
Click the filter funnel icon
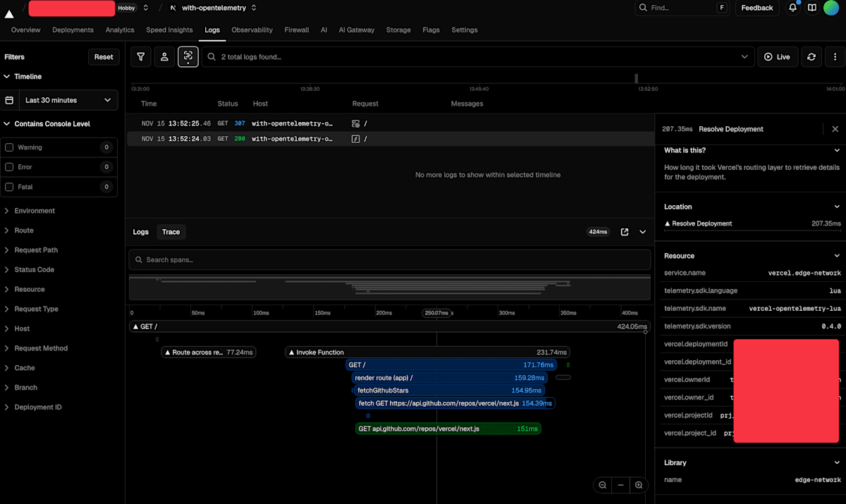pyautogui.click(x=141, y=57)
